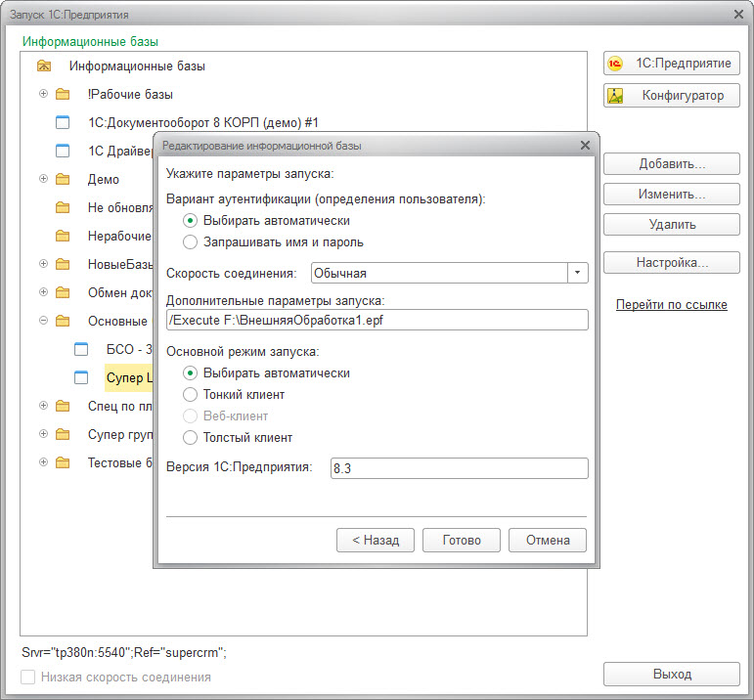The width and height of the screenshot is (754, 700).
Task: Select the БСО - З database row
Action: (x=128, y=349)
